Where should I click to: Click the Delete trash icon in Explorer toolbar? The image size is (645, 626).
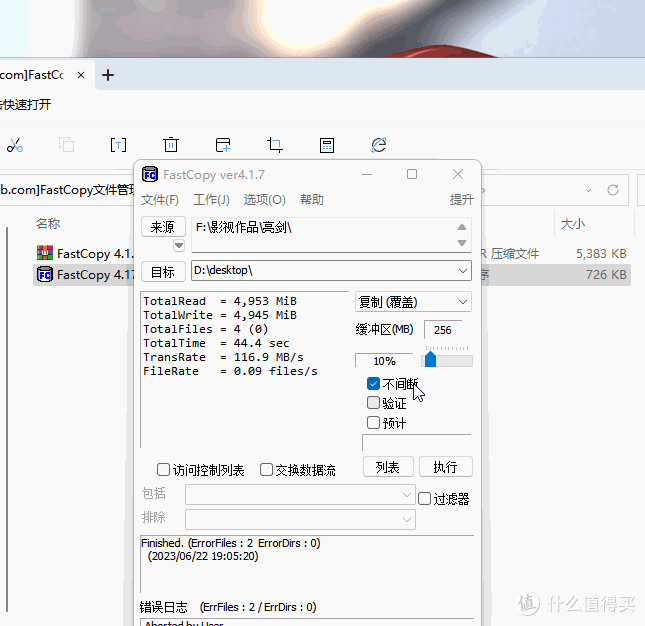coord(171,145)
